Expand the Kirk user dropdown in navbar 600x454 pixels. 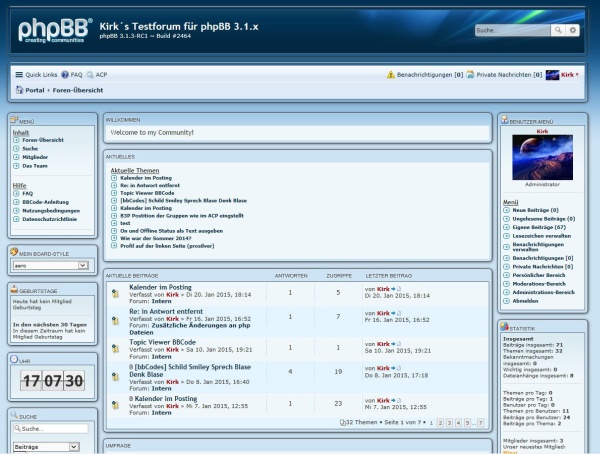[x=568, y=75]
